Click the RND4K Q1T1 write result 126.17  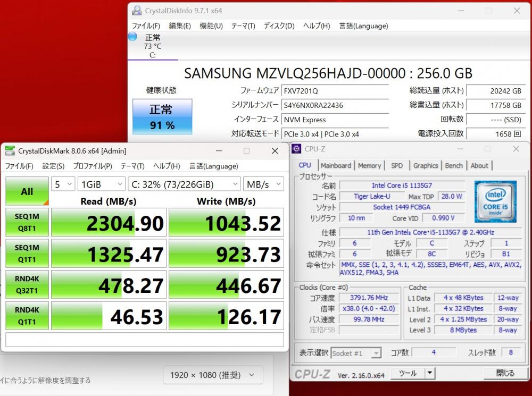click(x=226, y=316)
